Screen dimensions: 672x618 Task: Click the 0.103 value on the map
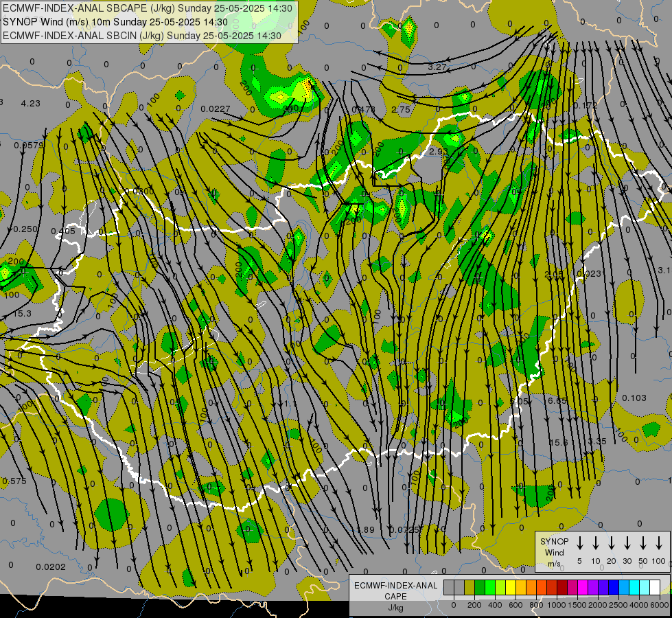634,398
